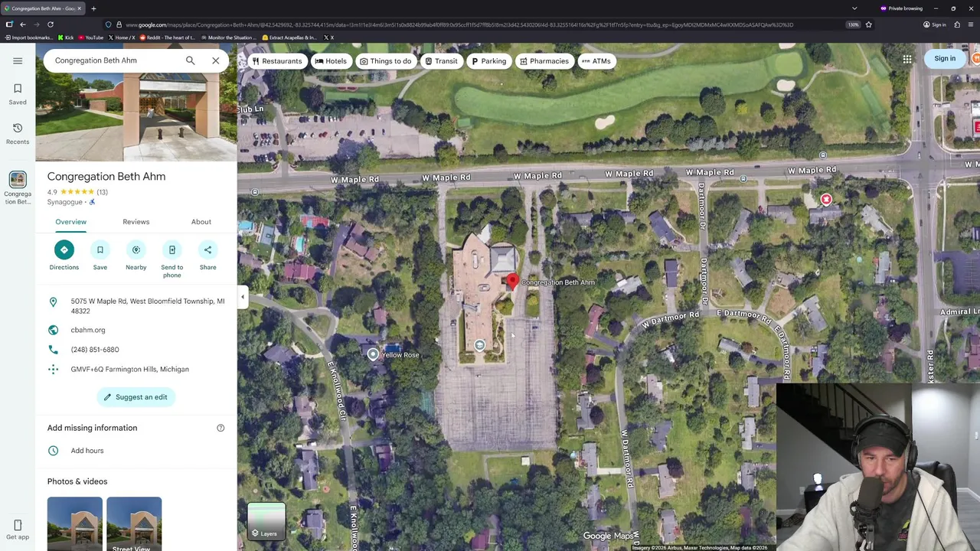Screen dimensions: 980x551
Task: Open the Google Maps hamburger menu
Action: pyautogui.click(x=18, y=60)
